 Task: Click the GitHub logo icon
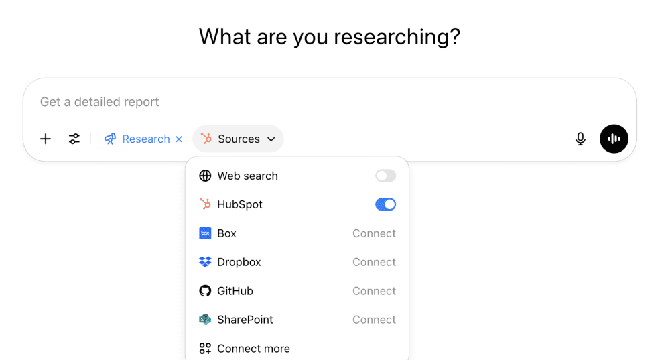[x=205, y=291]
